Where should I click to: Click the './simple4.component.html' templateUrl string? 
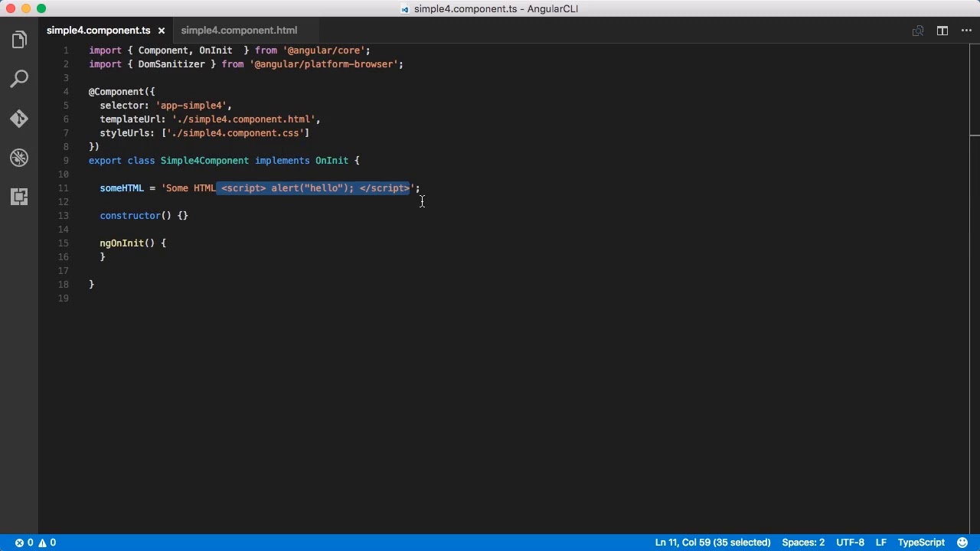pyautogui.click(x=243, y=119)
